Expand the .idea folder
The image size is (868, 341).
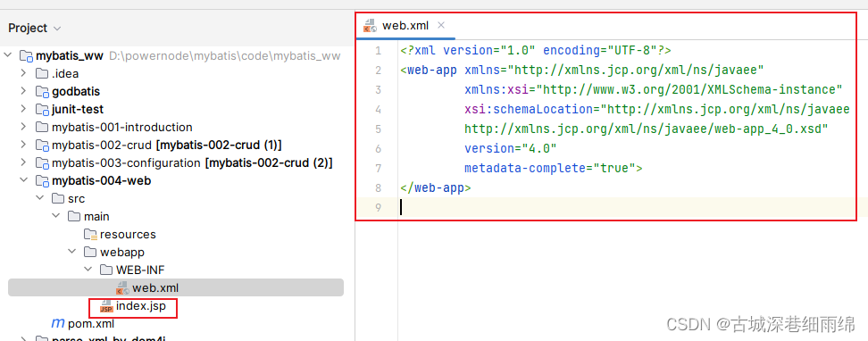coord(23,73)
